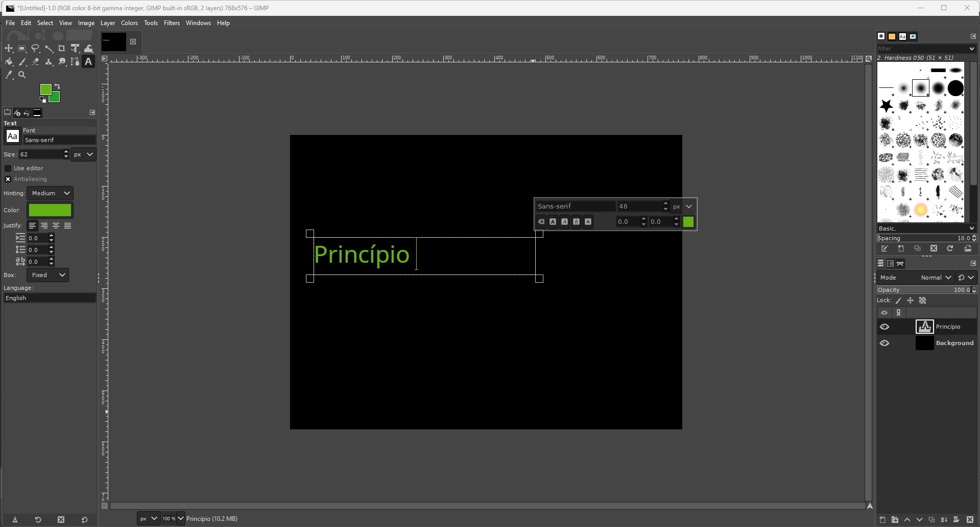Click the foreground color swatch in toolbox

[x=45, y=89]
